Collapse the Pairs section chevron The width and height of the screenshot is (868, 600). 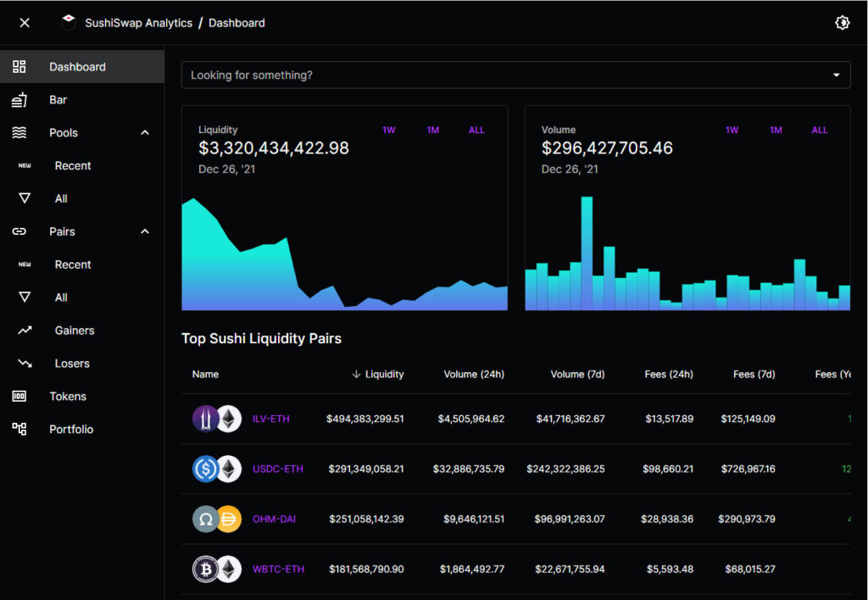point(145,231)
